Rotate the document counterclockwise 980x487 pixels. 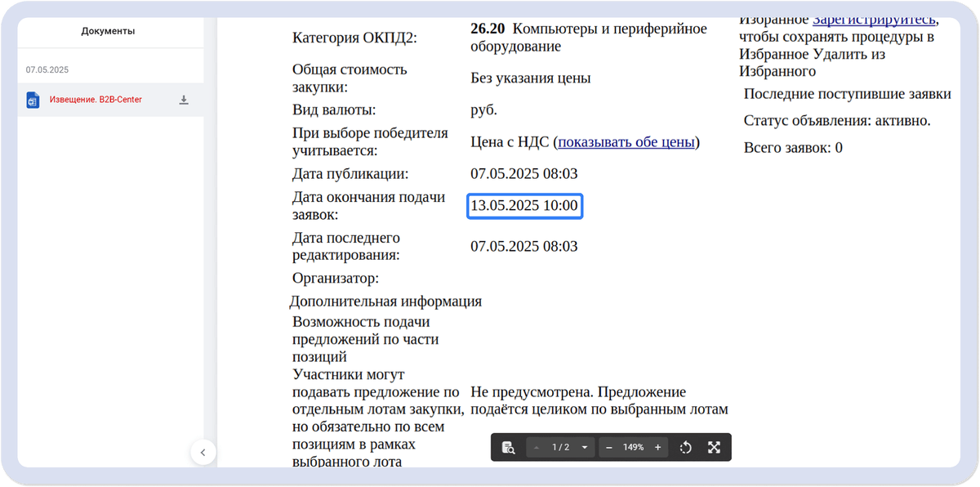[686, 447]
